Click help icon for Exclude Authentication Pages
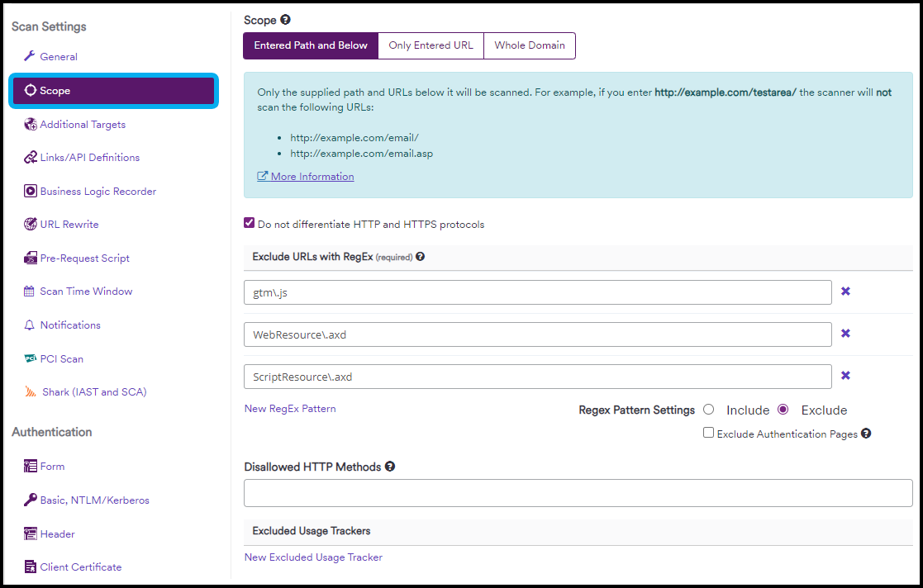 point(865,434)
